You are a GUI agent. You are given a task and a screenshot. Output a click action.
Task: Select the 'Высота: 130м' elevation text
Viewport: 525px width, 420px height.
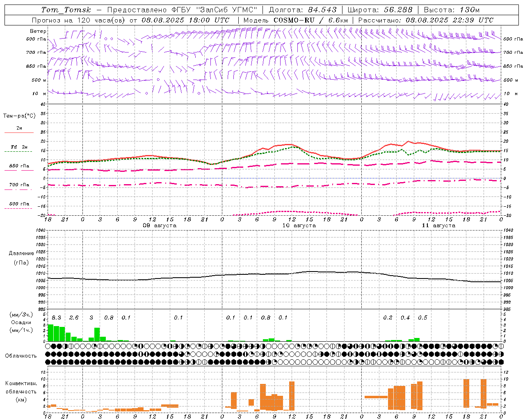(452, 10)
